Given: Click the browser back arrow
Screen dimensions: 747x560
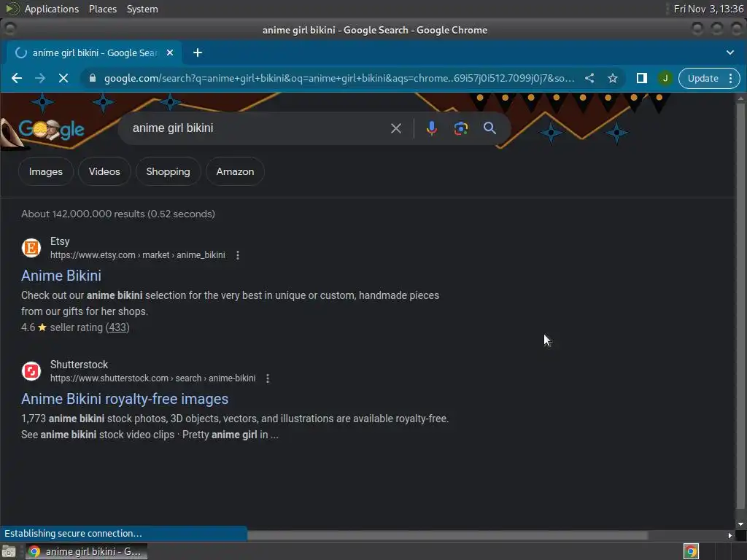Looking at the screenshot, I should (17, 78).
